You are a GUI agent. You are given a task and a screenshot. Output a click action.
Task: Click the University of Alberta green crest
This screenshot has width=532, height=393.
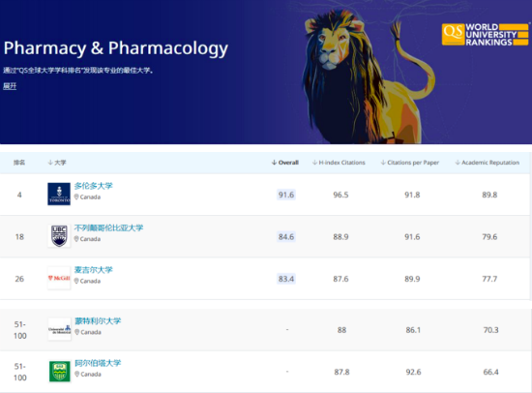coord(59,372)
